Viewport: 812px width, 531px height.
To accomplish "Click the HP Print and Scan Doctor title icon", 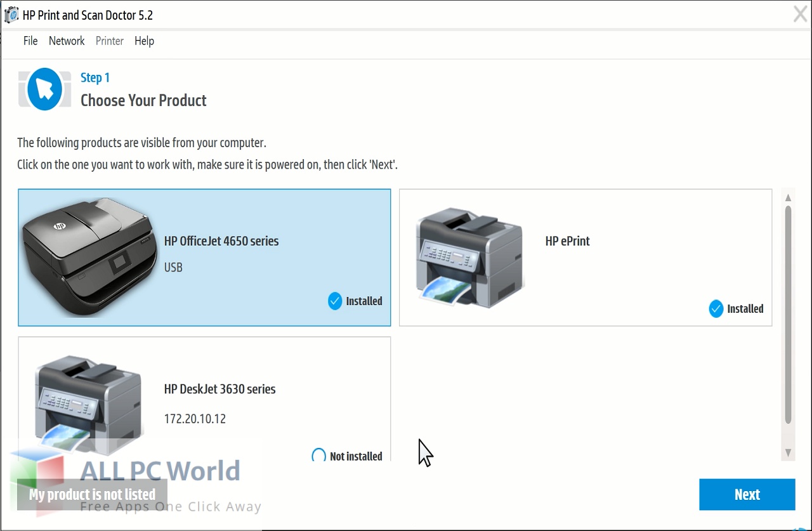I will (11, 15).
